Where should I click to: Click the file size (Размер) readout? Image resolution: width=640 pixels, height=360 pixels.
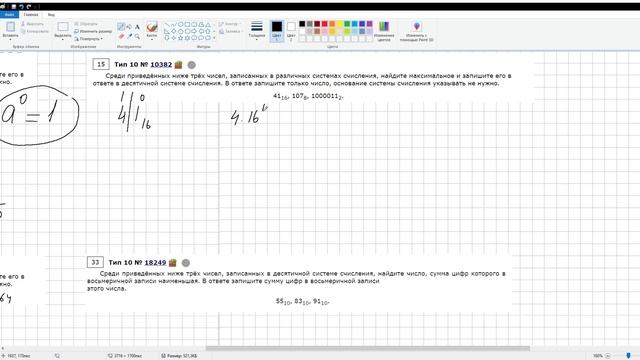pyautogui.click(x=180, y=356)
